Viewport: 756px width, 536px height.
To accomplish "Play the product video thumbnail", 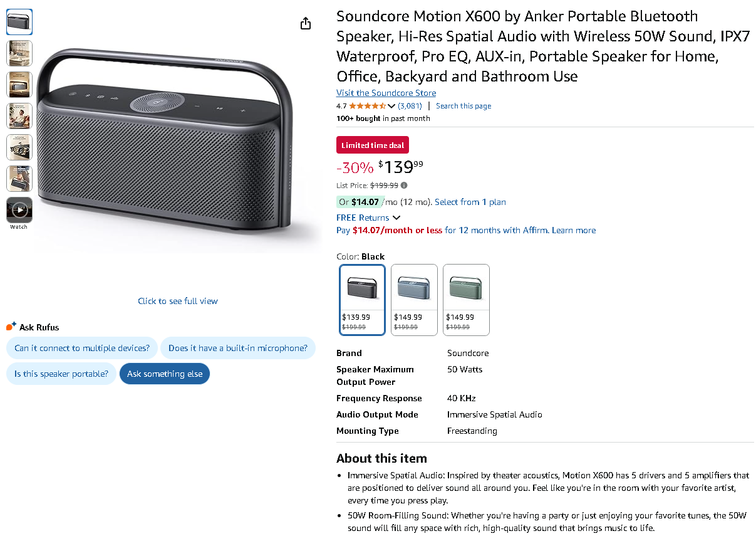I will 19,209.
